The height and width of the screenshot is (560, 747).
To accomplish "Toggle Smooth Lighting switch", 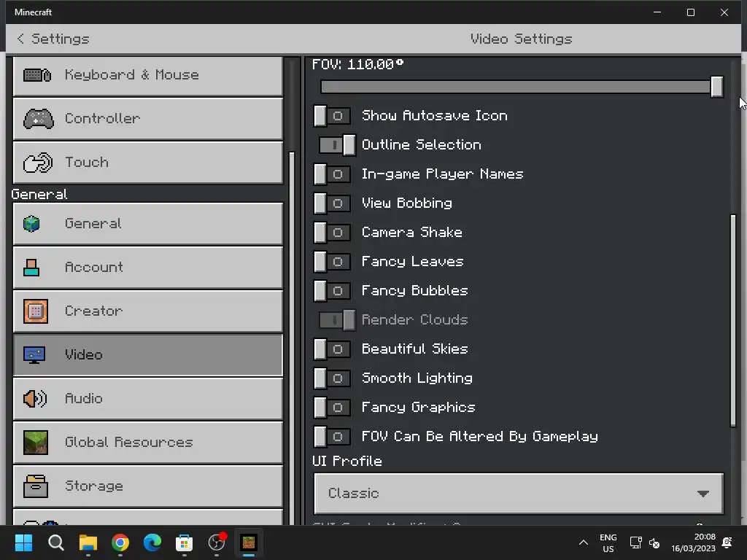I will (x=332, y=378).
